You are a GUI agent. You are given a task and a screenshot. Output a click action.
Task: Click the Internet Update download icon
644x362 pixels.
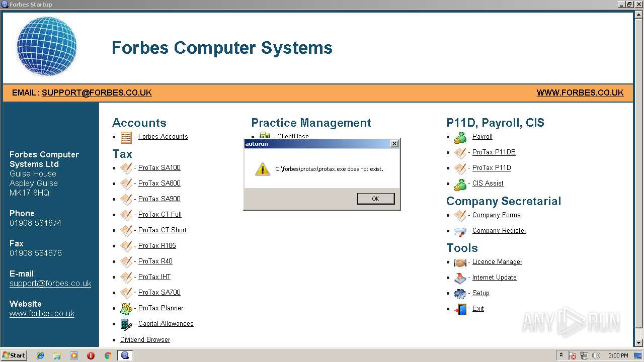(x=460, y=278)
